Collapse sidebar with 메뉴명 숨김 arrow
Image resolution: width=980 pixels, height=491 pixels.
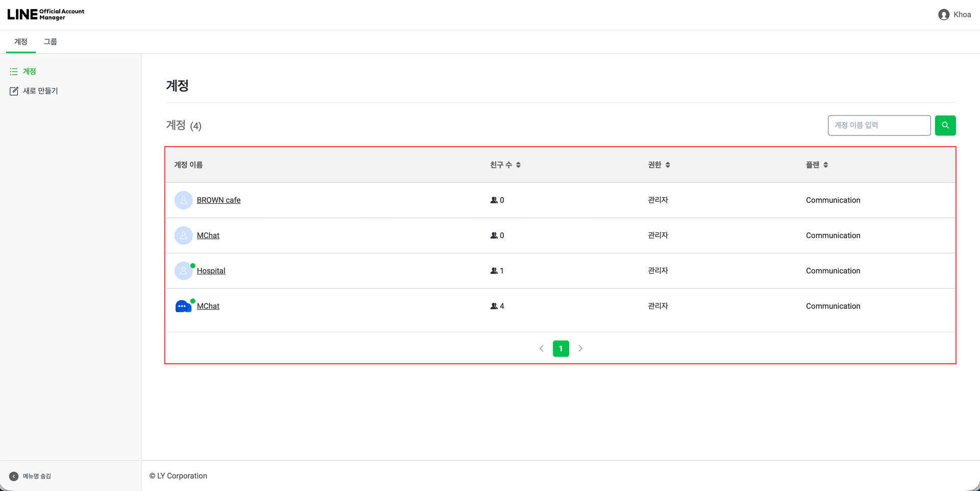coord(14,476)
